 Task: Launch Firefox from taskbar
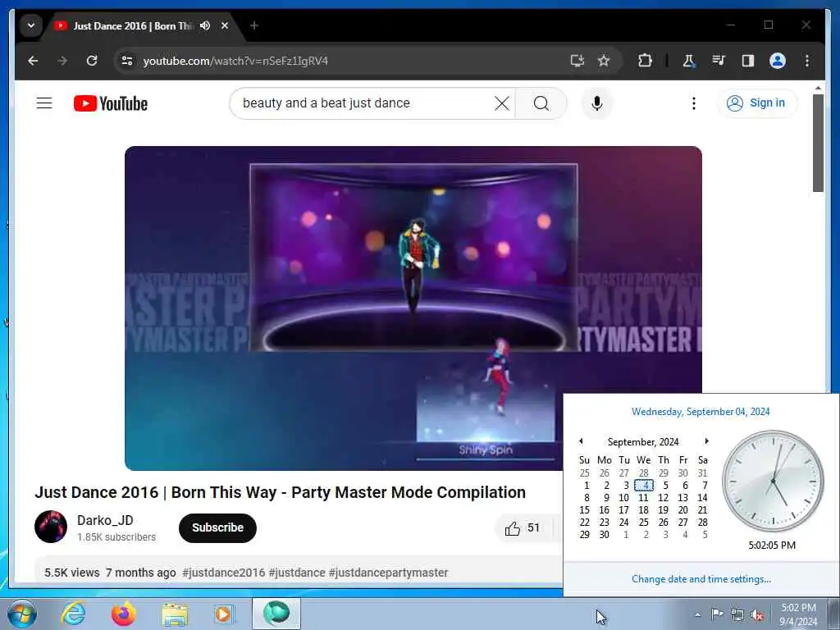tap(124, 614)
